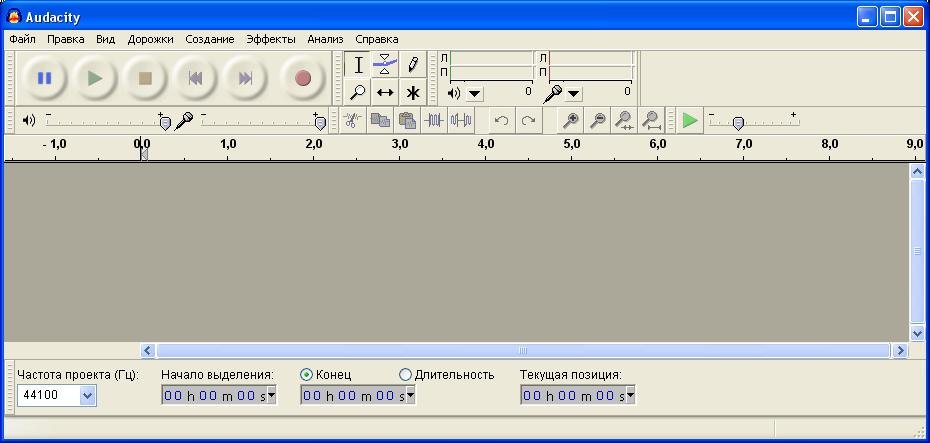
Task: Click the end time field under Конец
Action: pos(358,396)
